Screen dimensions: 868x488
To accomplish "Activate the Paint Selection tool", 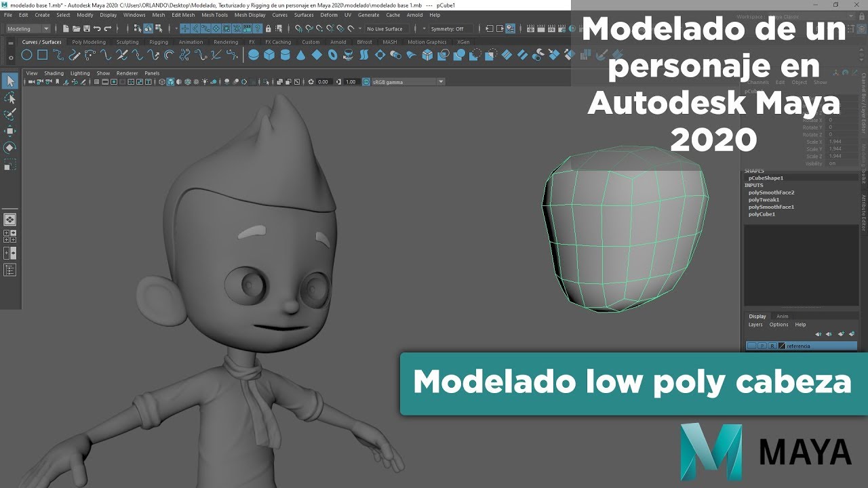I will [9, 115].
